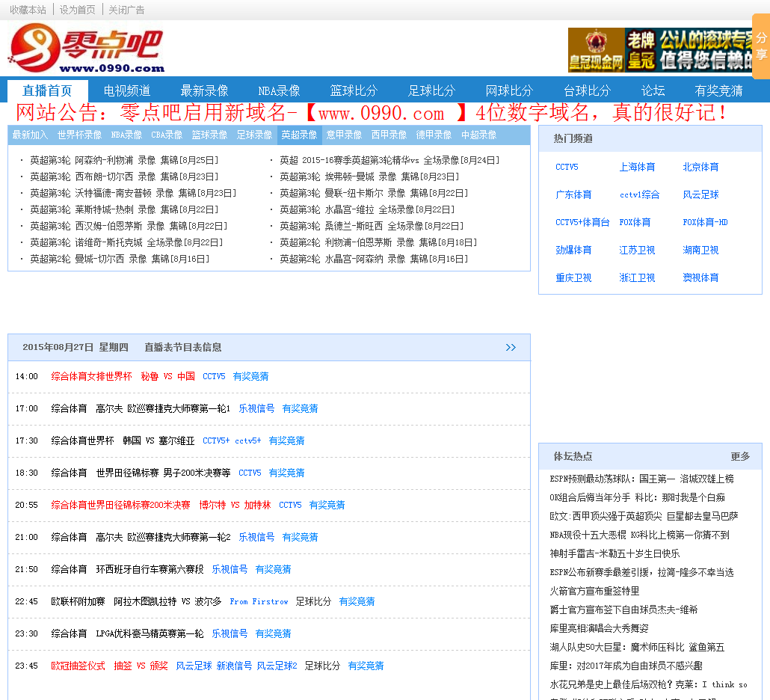The image size is (770, 700).
Task: Click 足球比分 in 22:45 欧联杯附加赛 row
Action: pos(313,602)
